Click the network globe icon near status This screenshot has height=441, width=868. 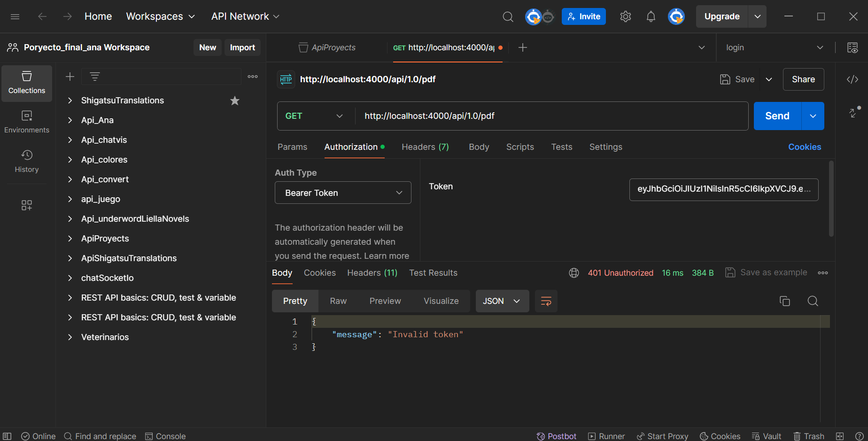click(x=574, y=273)
